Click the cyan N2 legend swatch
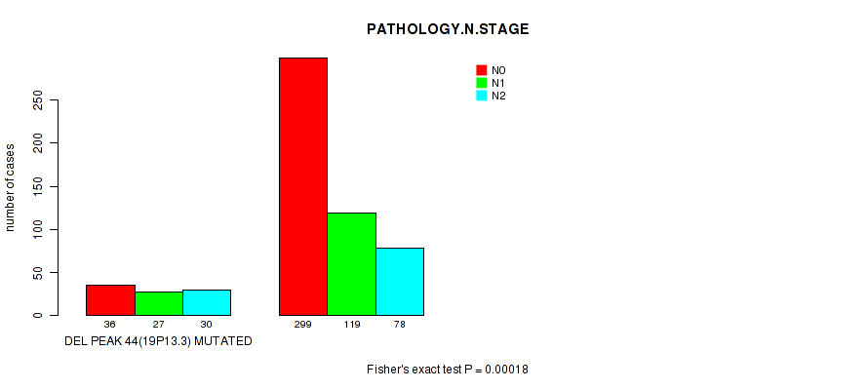Image resolution: width=868 pixels, height=390 pixels. pos(481,96)
